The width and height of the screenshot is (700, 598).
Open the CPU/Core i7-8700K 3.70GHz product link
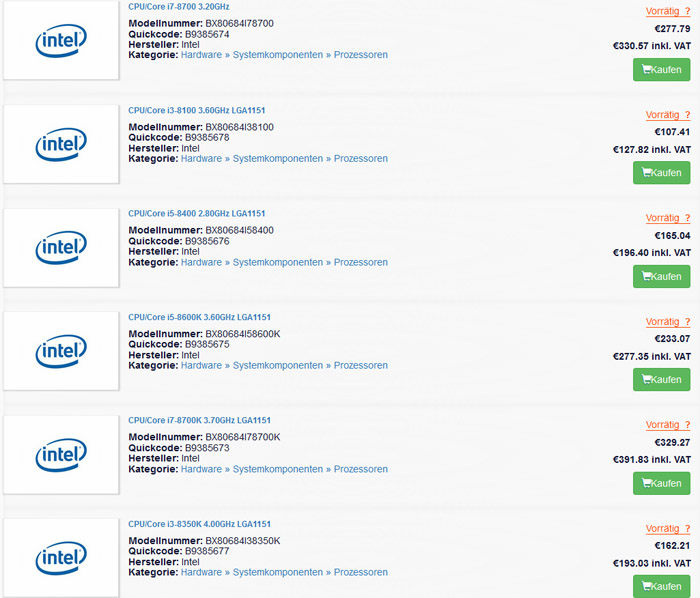click(200, 420)
